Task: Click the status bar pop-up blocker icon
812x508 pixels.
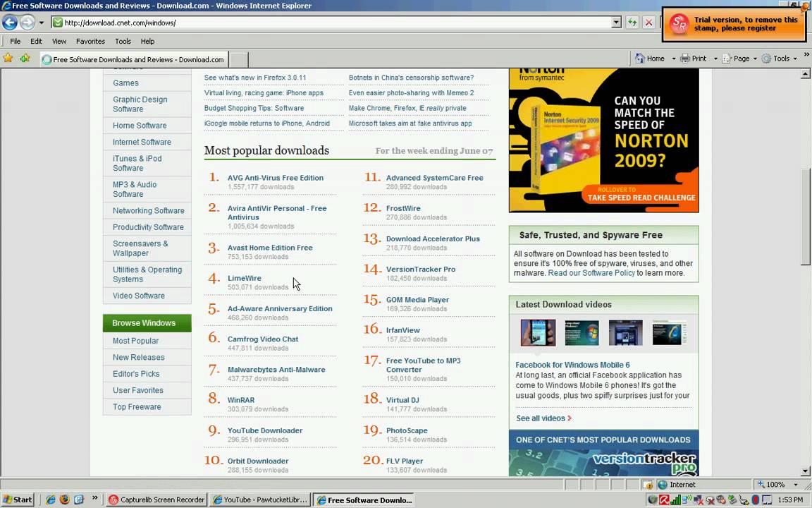Action: click(647, 484)
